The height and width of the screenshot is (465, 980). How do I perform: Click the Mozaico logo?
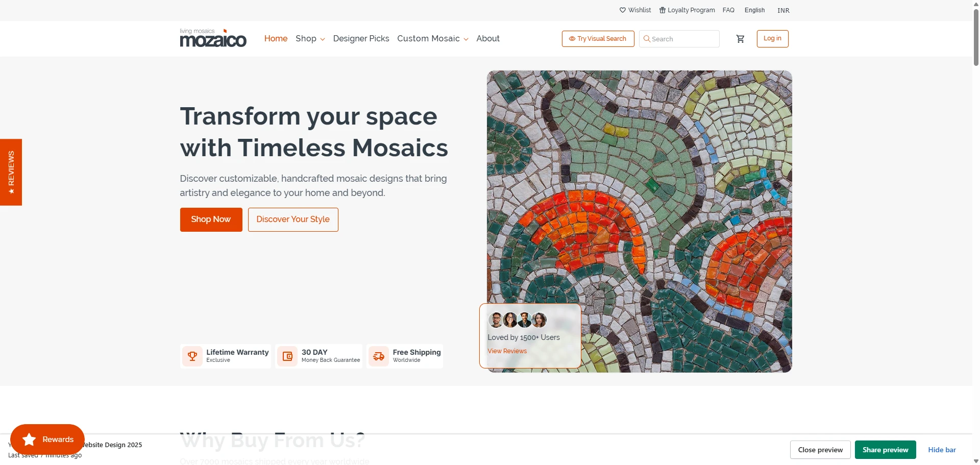click(213, 39)
